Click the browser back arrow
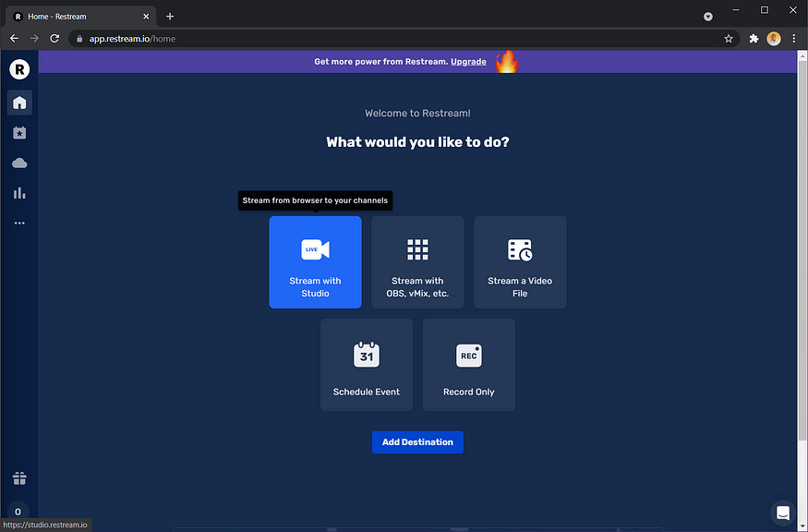808x532 pixels. (x=15, y=39)
